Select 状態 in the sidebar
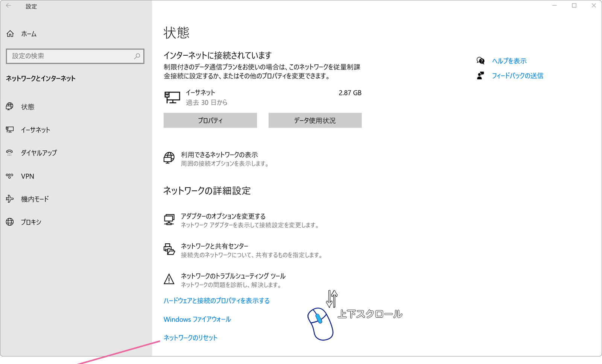 pyautogui.click(x=27, y=107)
